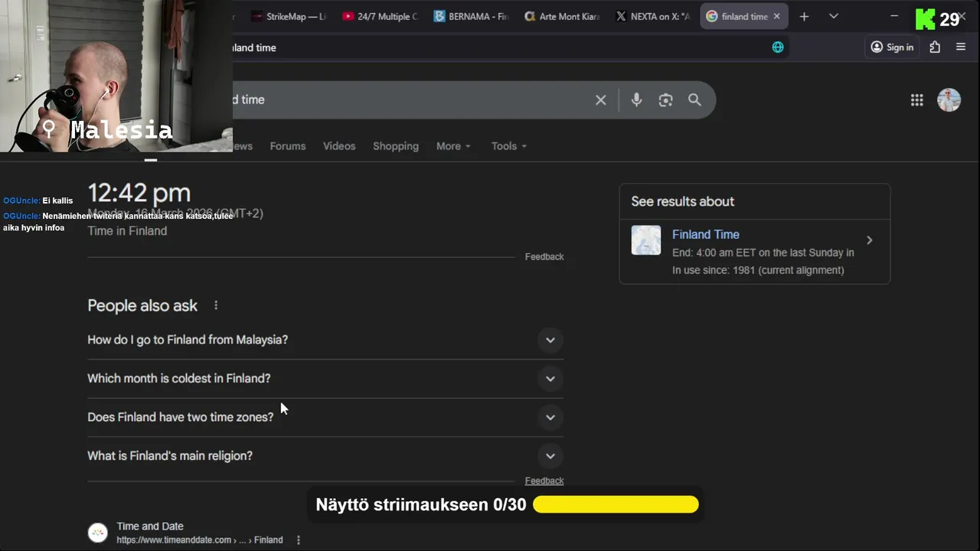980x551 pixels.
Task: Open People also ask options menu
Action: click(216, 305)
